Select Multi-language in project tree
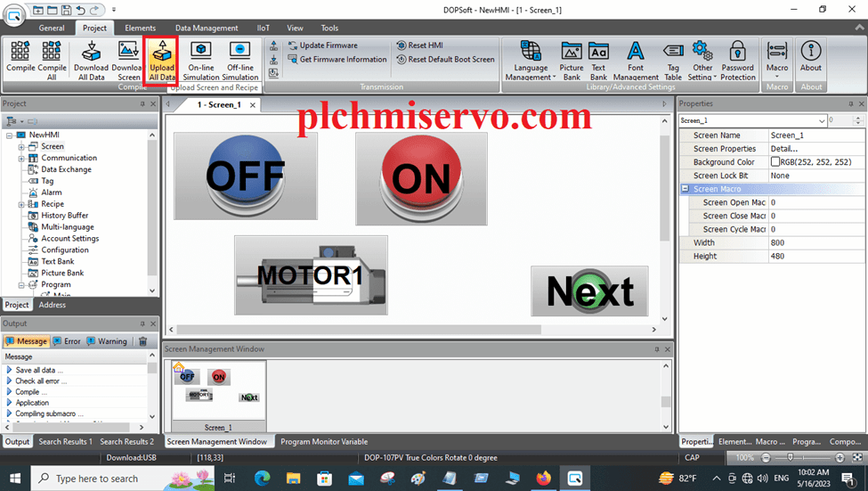868x491 pixels. (67, 227)
